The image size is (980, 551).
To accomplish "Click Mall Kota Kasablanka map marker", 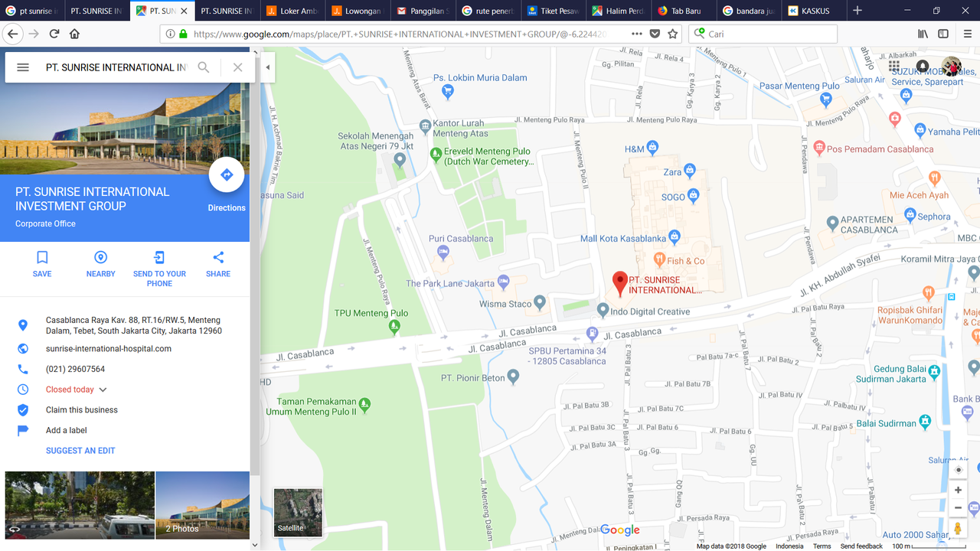I will pos(674,236).
